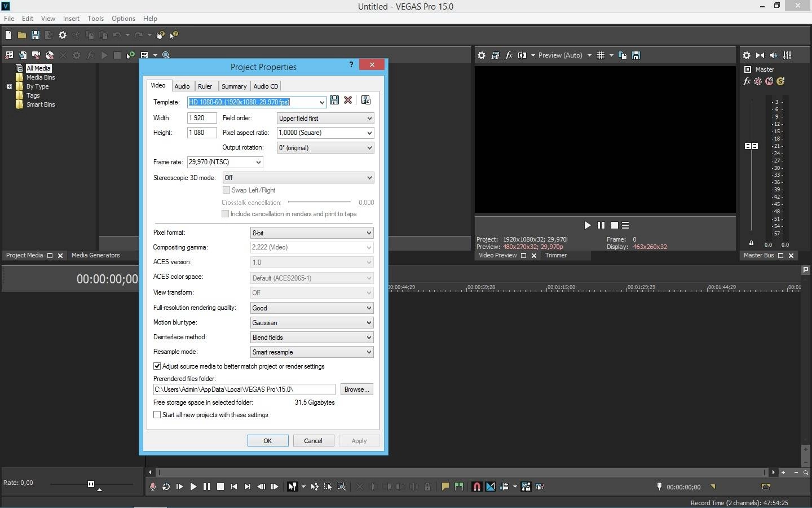The height and width of the screenshot is (508, 812).
Task: Open the Insert menu
Action: 71,19
